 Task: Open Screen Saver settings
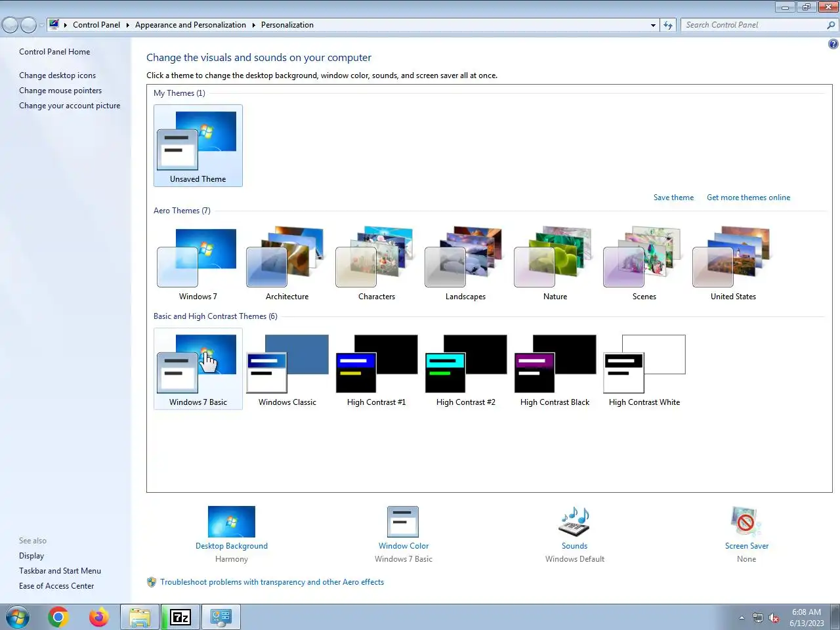click(x=746, y=534)
